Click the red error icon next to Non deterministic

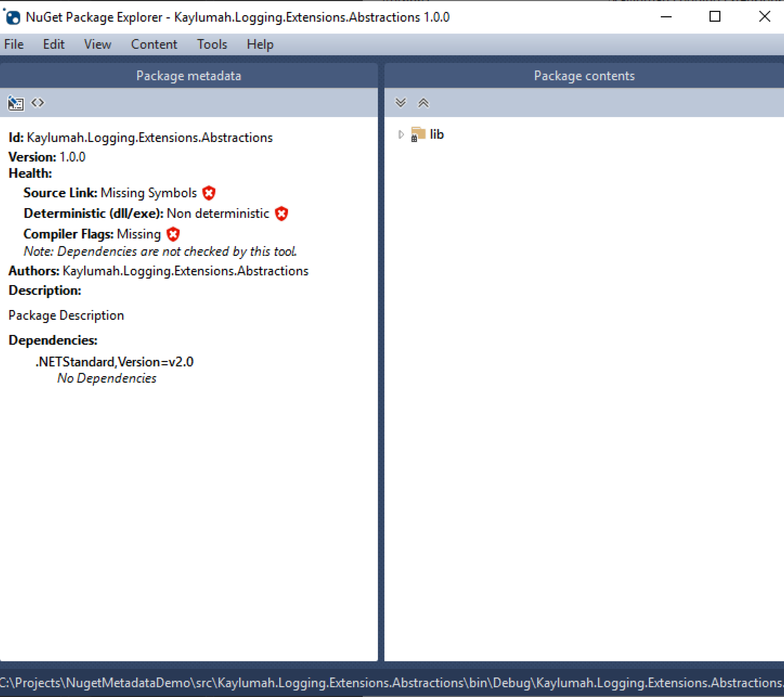282,213
